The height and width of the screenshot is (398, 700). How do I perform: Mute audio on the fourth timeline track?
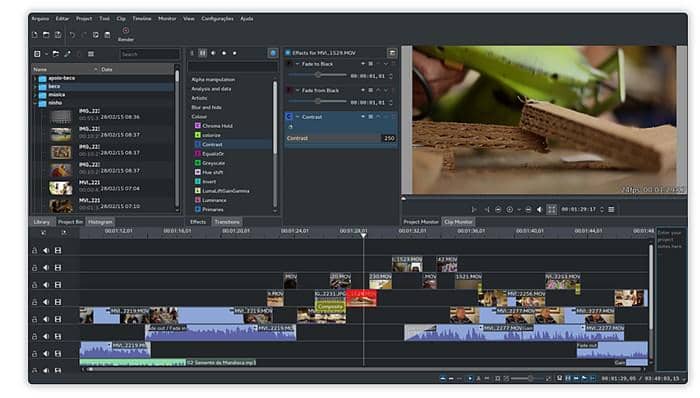pyautogui.click(x=46, y=302)
